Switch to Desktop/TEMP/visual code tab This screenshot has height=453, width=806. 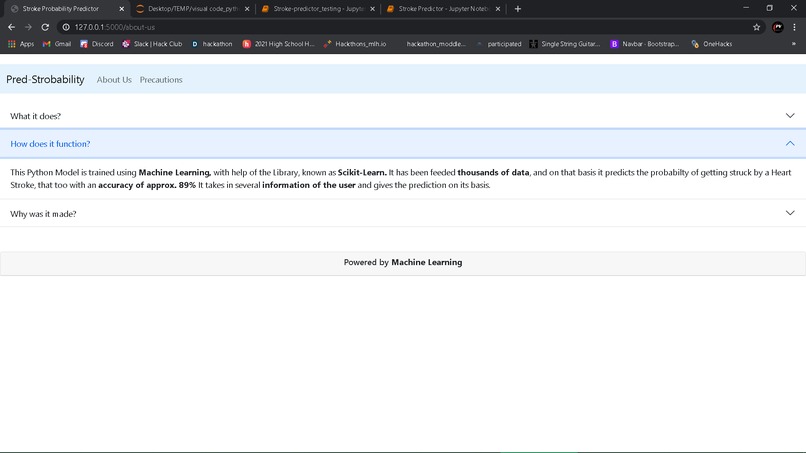[x=193, y=9]
